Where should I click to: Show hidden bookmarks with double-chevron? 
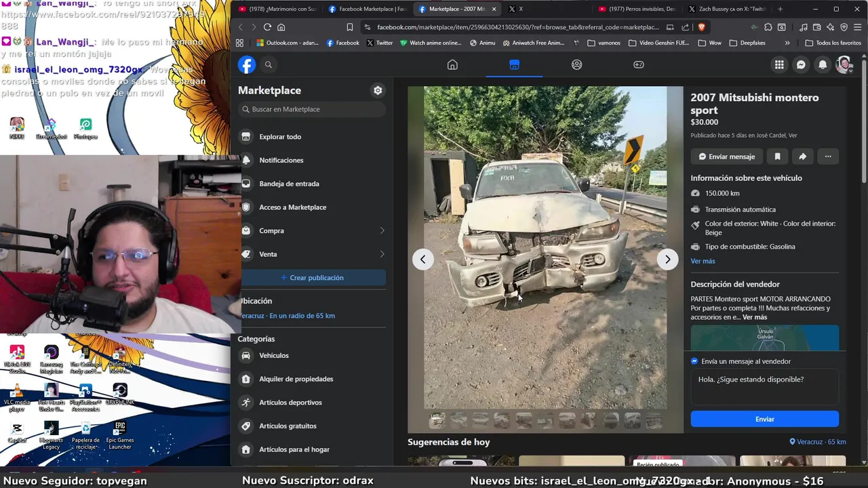tap(787, 43)
